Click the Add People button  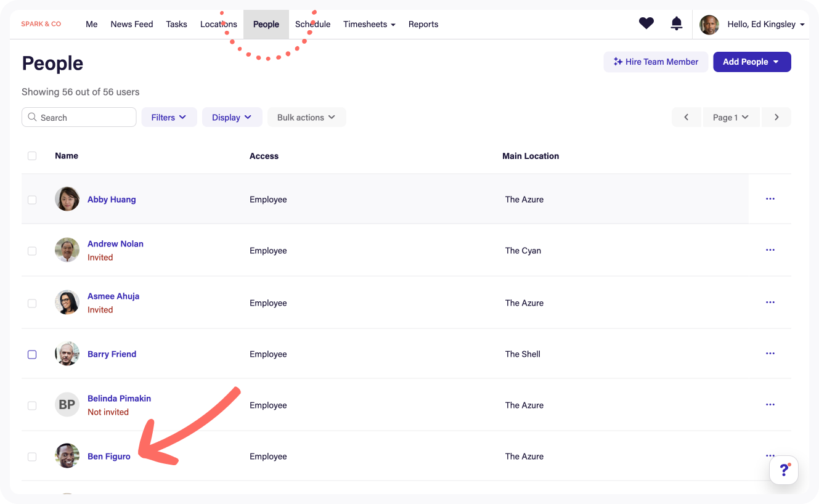coord(751,62)
